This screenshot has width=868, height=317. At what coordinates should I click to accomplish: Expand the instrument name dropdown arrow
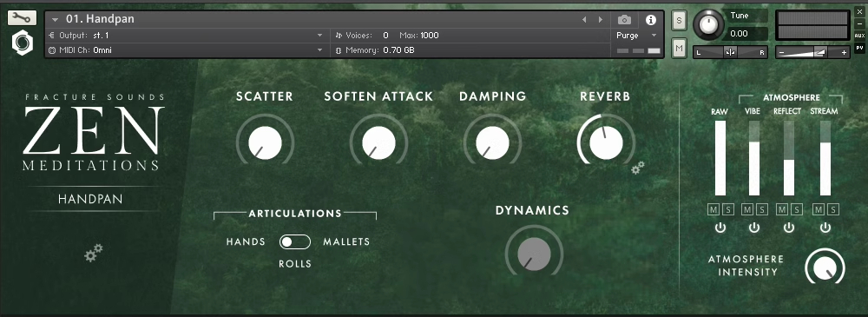tap(55, 20)
